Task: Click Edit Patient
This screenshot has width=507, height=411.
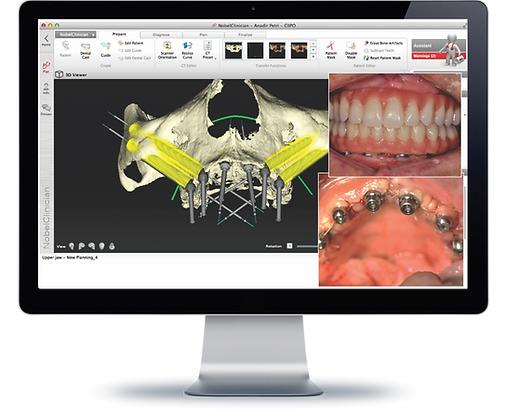Action: coord(131,43)
